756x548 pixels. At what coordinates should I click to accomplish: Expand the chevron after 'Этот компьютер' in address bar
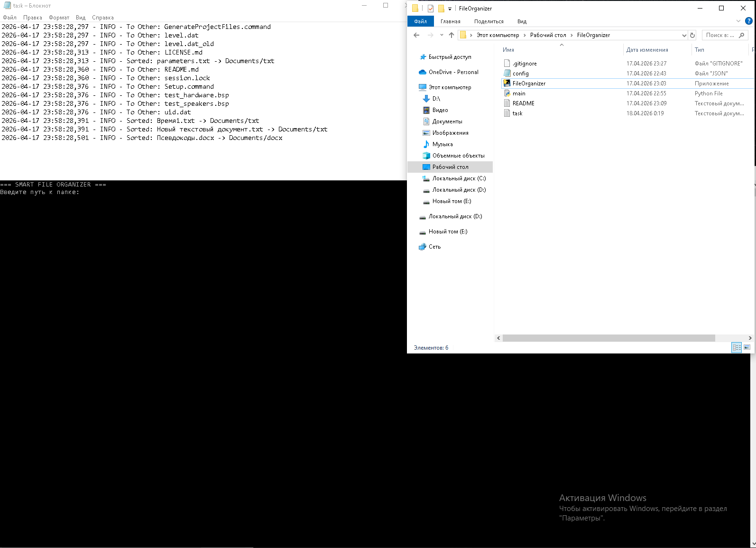(x=525, y=35)
